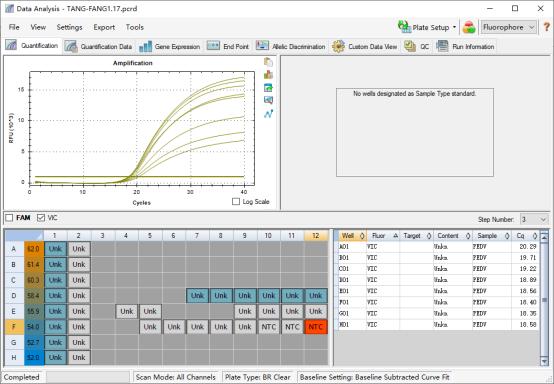Open the Export menu

click(104, 27)
